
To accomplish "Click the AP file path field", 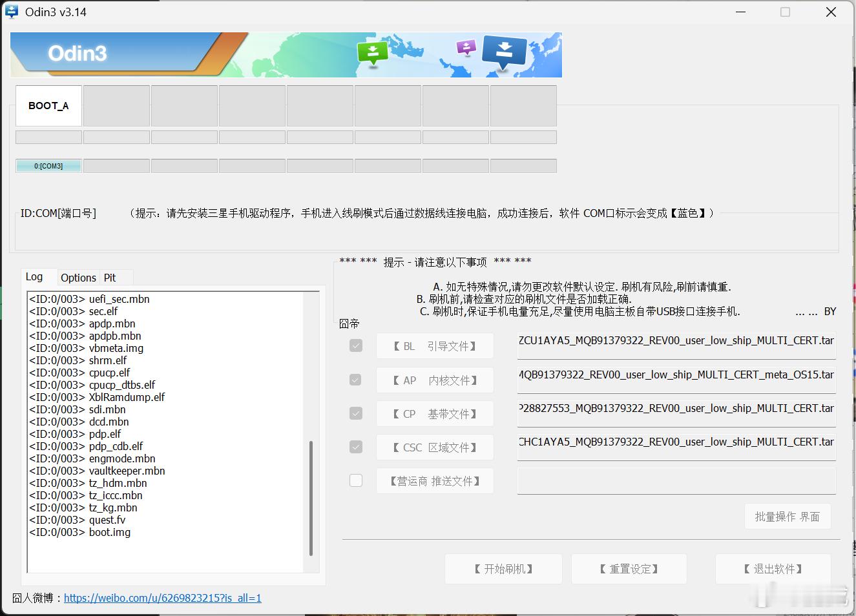I will (x=676, y=380).
